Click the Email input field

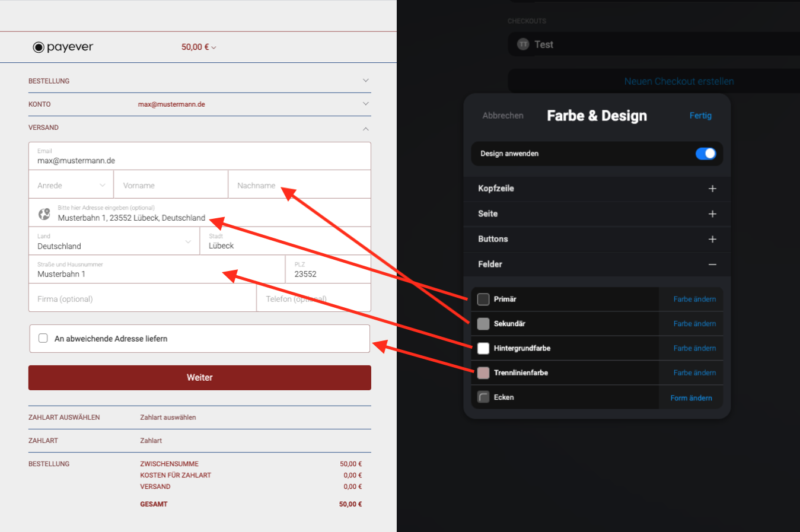coord(200,156)
